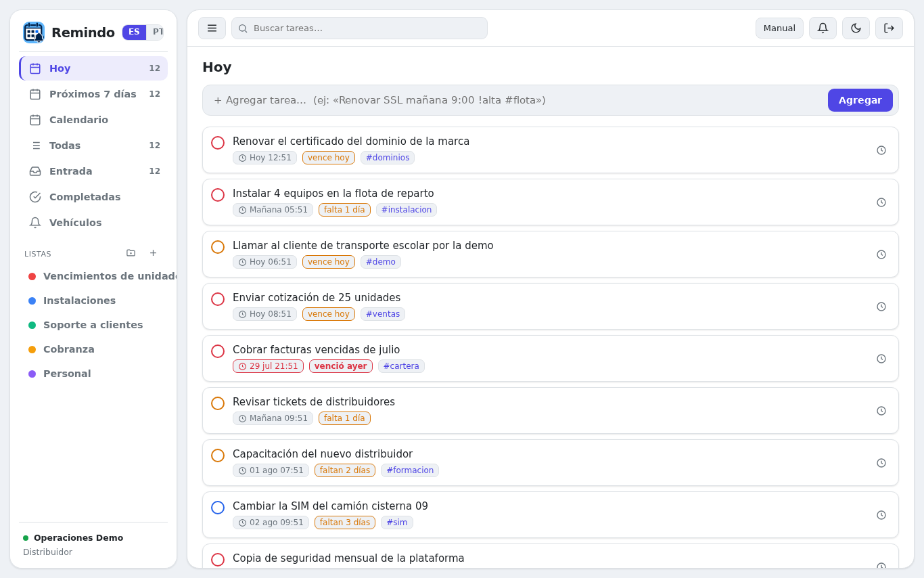This screenshot has height=578, width=924.
Task: Click the Agregar button
Action: point(860,100)
